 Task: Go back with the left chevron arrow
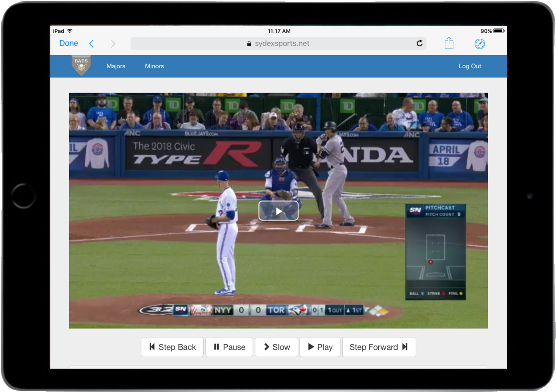point(92,44)
